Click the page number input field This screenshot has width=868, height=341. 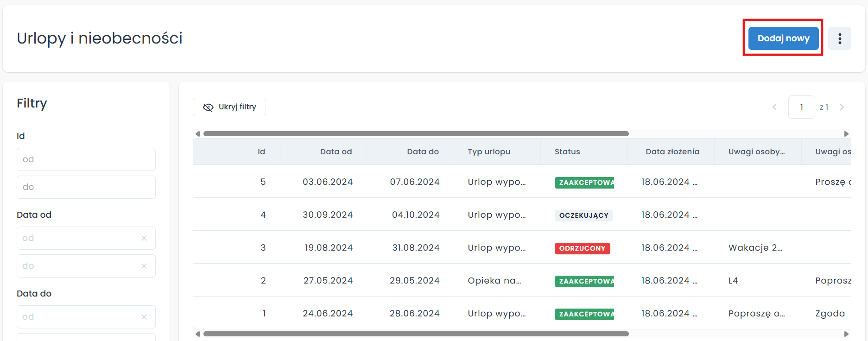click(x=801, y=107)
